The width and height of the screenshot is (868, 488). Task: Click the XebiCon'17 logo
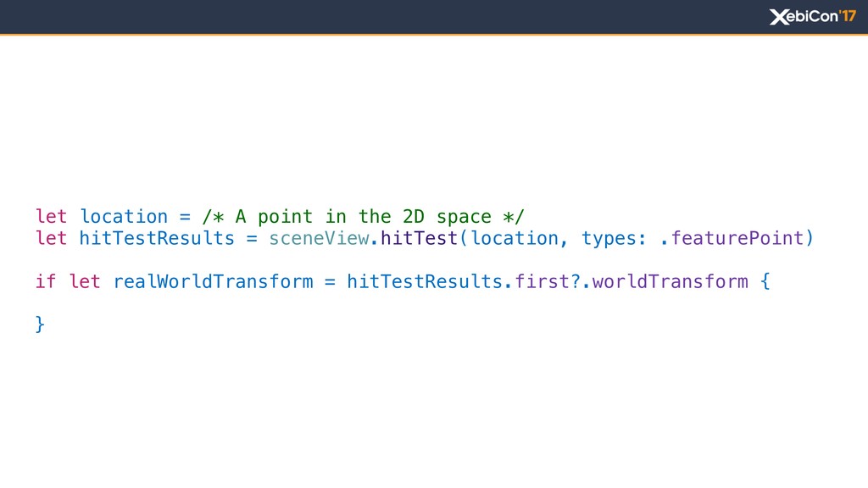[x=813, y=17]
